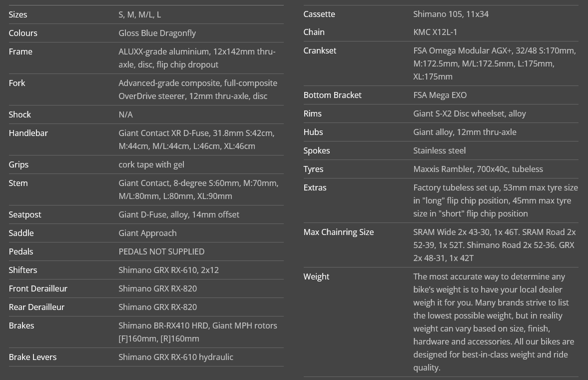Image resolution: width=588 pixels, height=380 pixels.
Task: Select the SRAM Wide 2x 43-30 chainring text
Action: [x=495, y=245]
